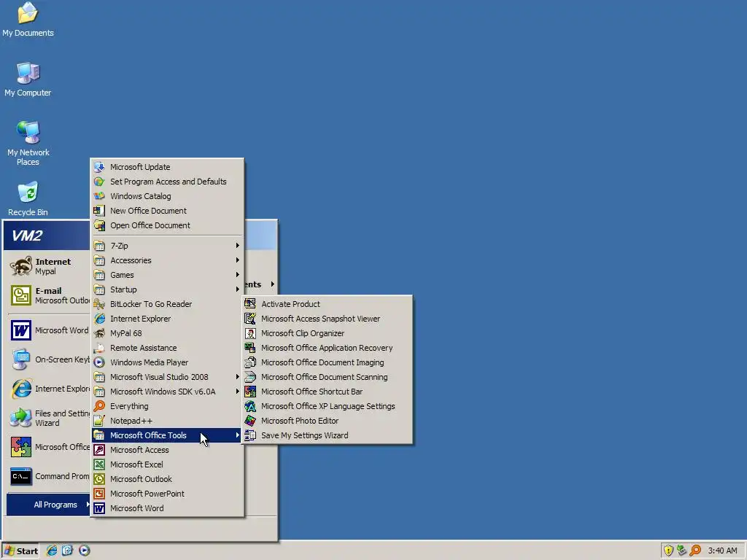
Task: Click the Microsoft Excel icon
Action: pos(99,464)
